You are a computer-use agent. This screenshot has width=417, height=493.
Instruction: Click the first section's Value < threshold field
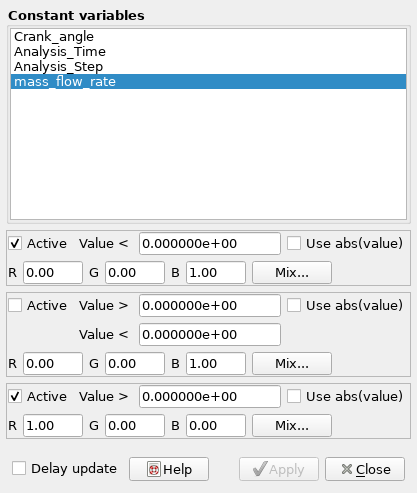pyautogui.click(x=210, y=244)
